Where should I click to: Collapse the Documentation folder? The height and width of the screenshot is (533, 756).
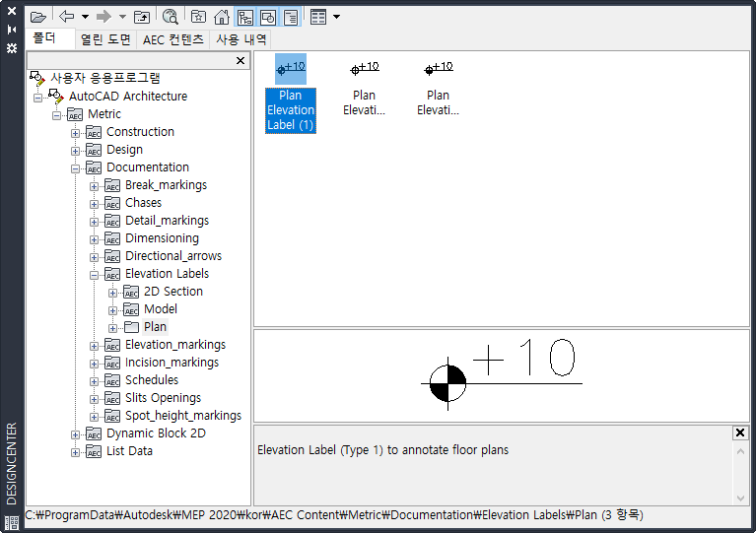click(75, 169)
